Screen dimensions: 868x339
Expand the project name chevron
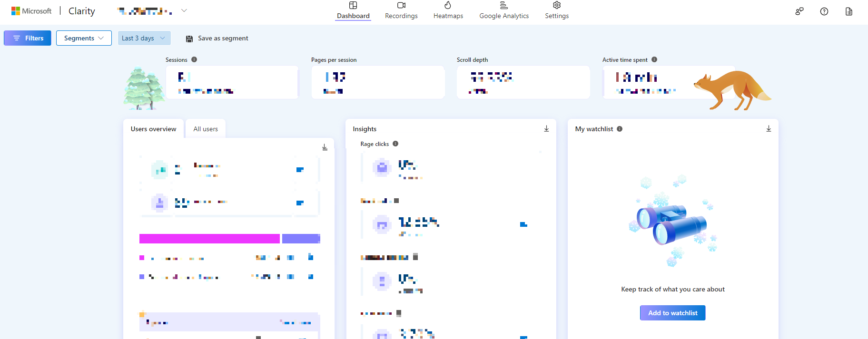(x=184, y=10)
